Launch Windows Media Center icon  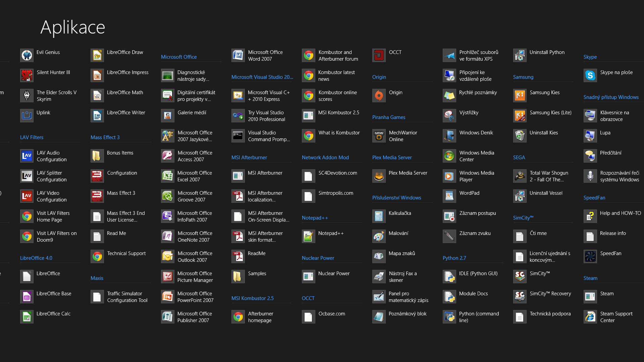coord(449,156)
